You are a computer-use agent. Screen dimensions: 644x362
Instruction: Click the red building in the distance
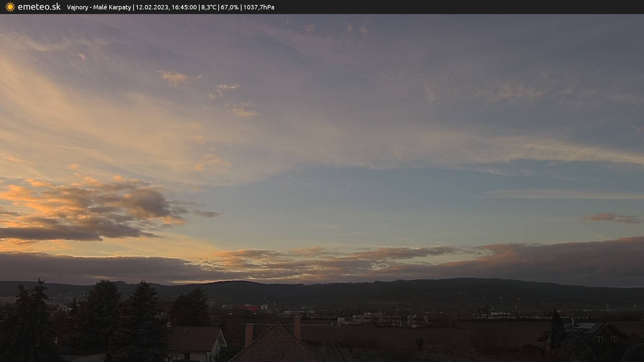point(249,308)
